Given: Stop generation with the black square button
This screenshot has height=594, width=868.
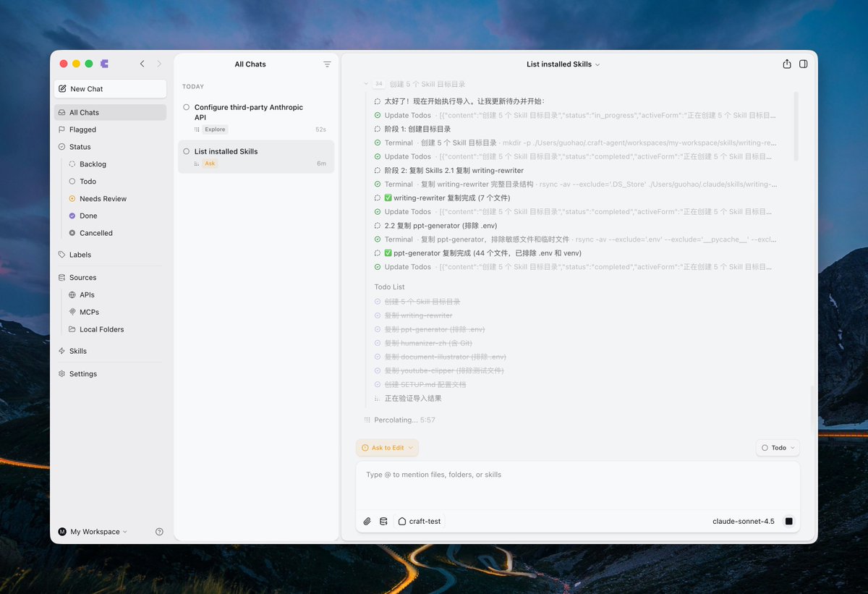Looking at the screenshot, I should coord(789,521).
